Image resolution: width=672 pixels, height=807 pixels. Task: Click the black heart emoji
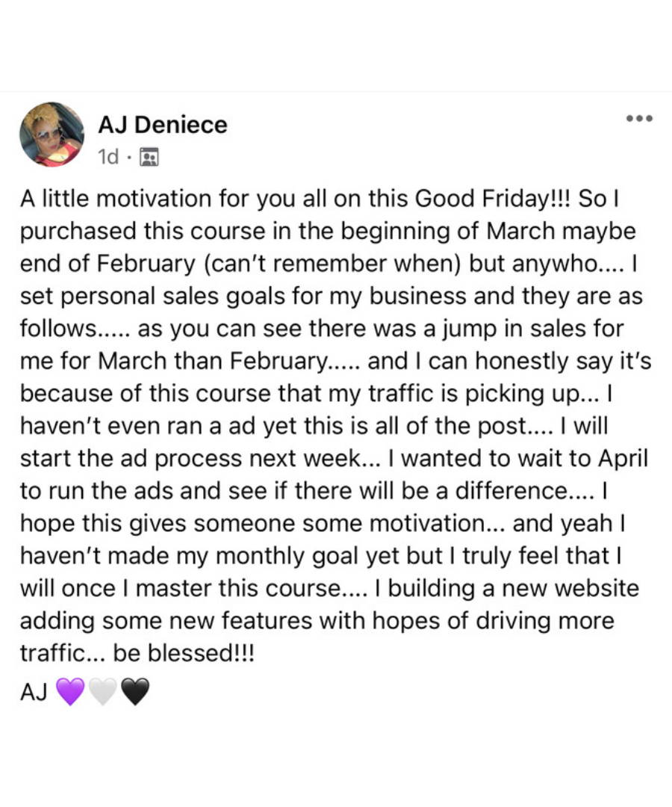tap(135, 691)
